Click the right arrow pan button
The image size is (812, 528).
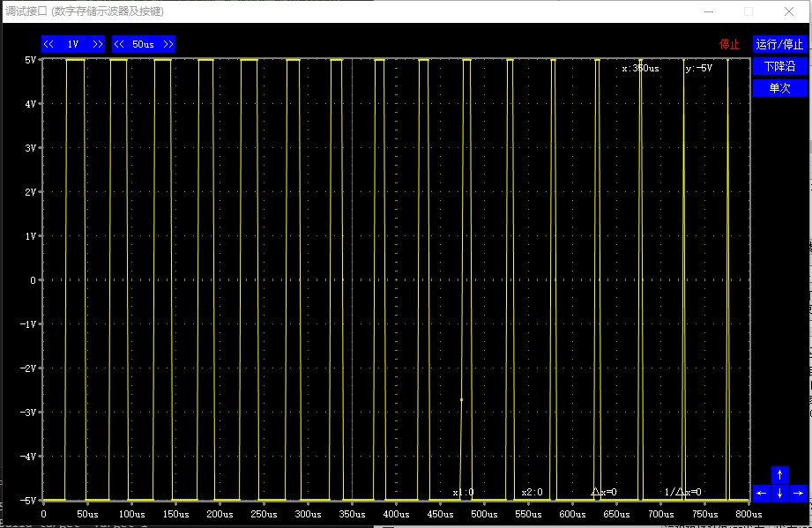click(798, 493)
